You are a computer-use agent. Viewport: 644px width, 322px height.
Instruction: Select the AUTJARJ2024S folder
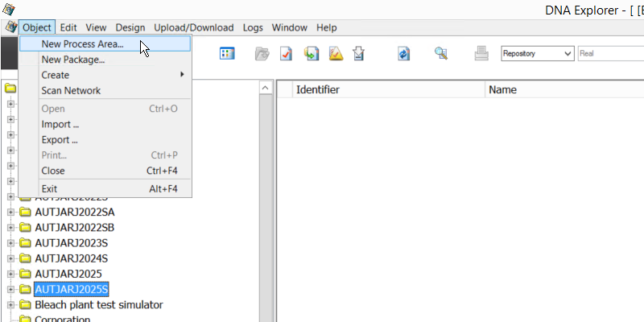[71, 258]
